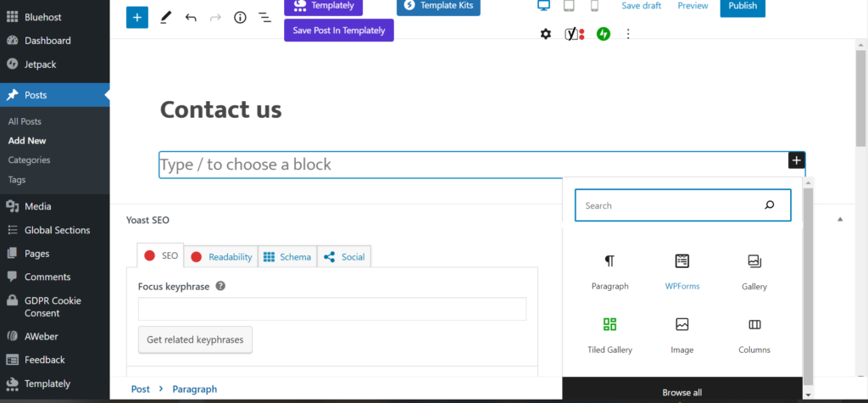Insert the WPForms block
The height and width of the screenshot is (403, 868).
click(682, 272)
